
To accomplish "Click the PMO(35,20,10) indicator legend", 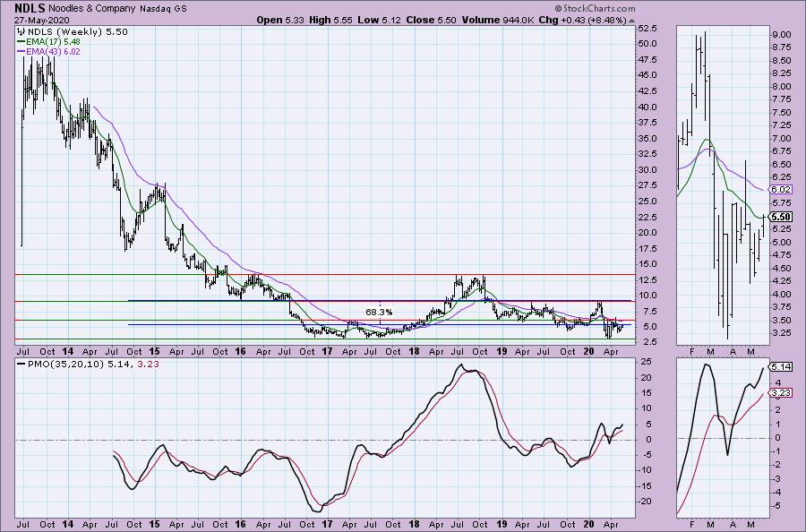I will coord(88,364).
